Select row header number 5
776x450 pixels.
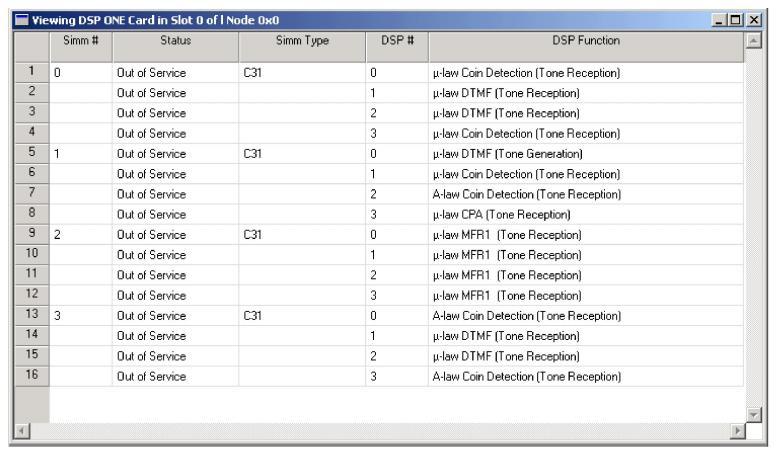point(31,153)
